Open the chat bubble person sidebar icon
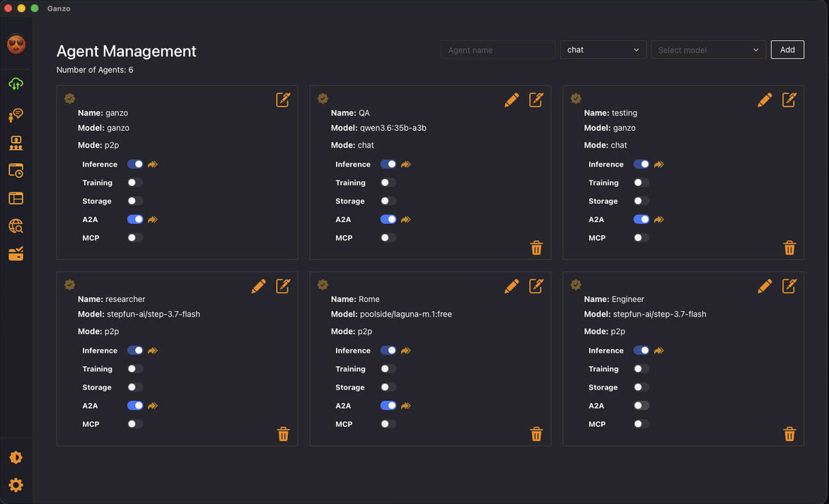This screenshot has width=829, height=504. pyautogui.click(x=16, y=115)
